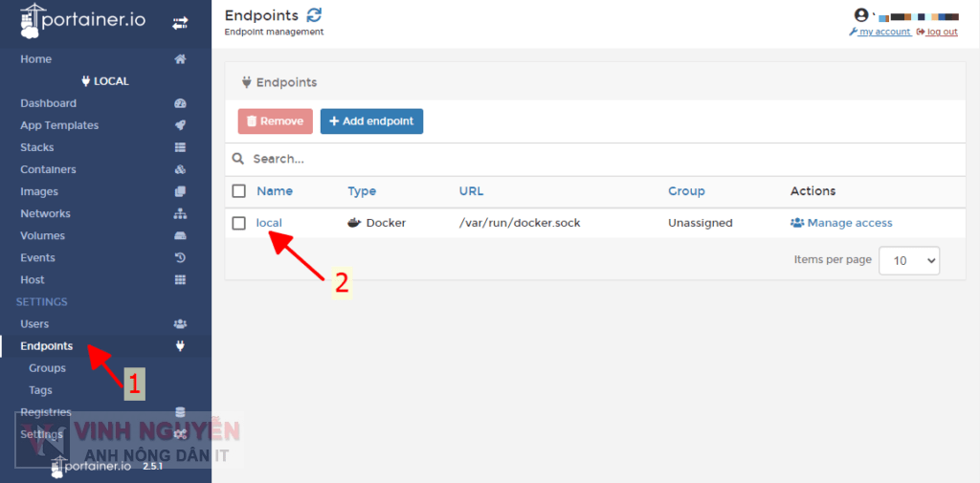
Task: Click the refresh icon beside Endpoints title
Action: 314,15
